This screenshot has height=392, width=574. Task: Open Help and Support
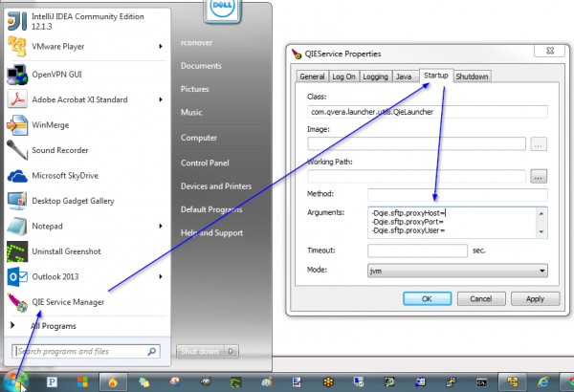[x=211, y=232]
